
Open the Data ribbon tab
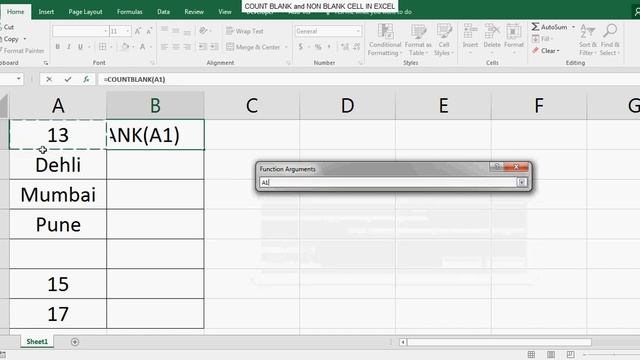163,12
